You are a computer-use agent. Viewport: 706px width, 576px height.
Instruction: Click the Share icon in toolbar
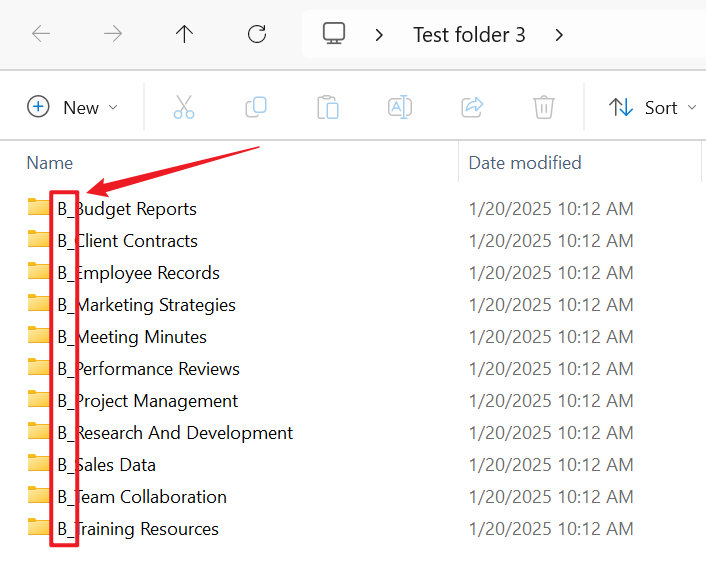pos(472,107)
